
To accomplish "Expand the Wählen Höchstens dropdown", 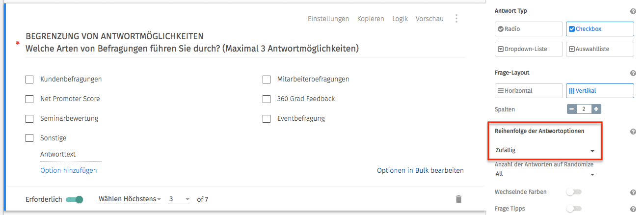I will tap(130, 199).
